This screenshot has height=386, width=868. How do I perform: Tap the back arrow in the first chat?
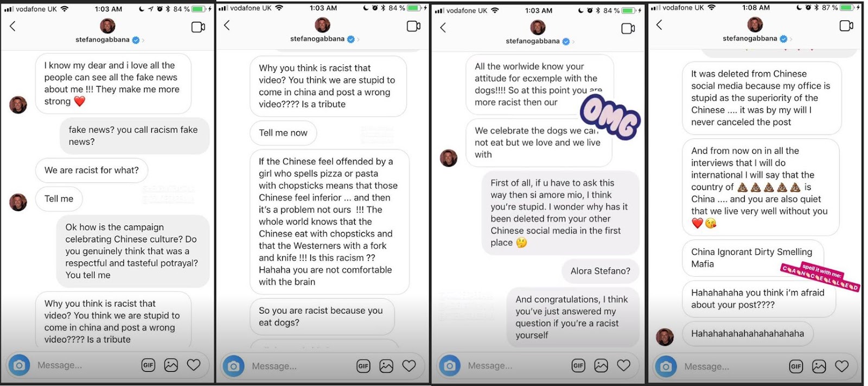(12, 26)
